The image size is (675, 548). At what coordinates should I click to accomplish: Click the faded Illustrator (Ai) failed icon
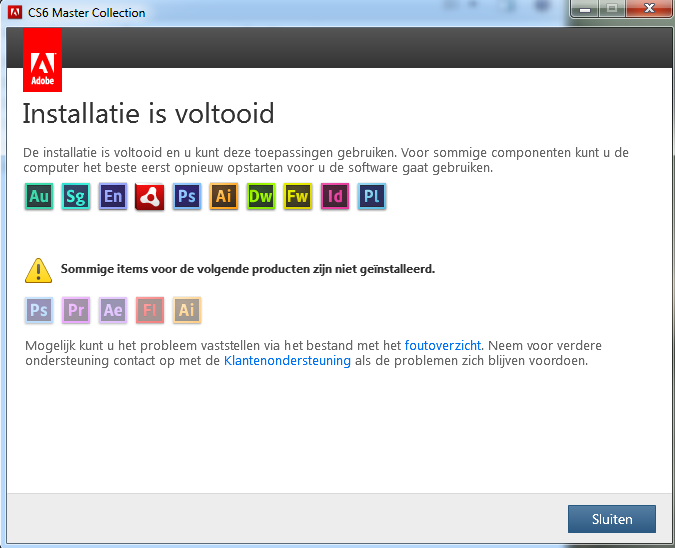coord(187,310)
